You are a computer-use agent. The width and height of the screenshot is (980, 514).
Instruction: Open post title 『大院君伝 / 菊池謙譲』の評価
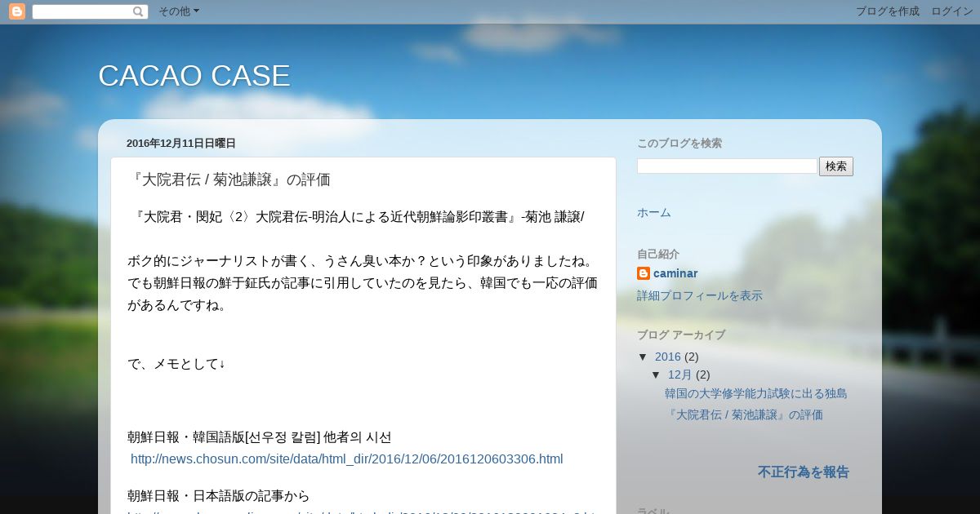(x=231, y=179)
